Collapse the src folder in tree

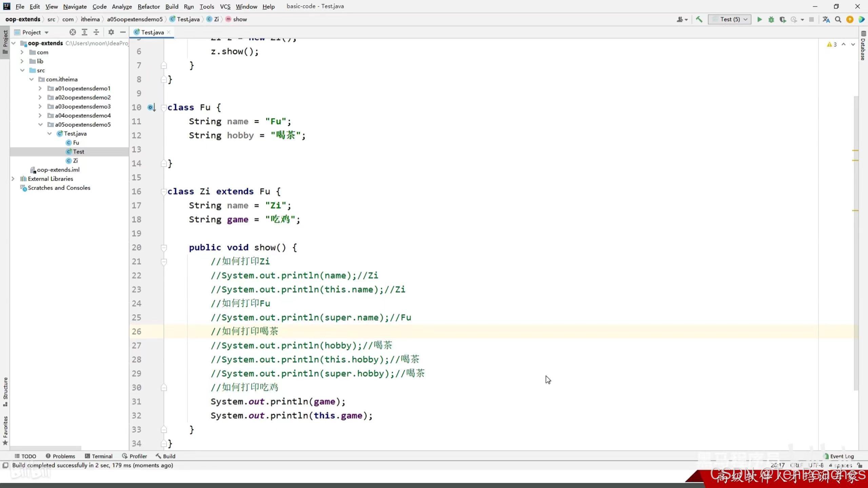click(22, 70)
